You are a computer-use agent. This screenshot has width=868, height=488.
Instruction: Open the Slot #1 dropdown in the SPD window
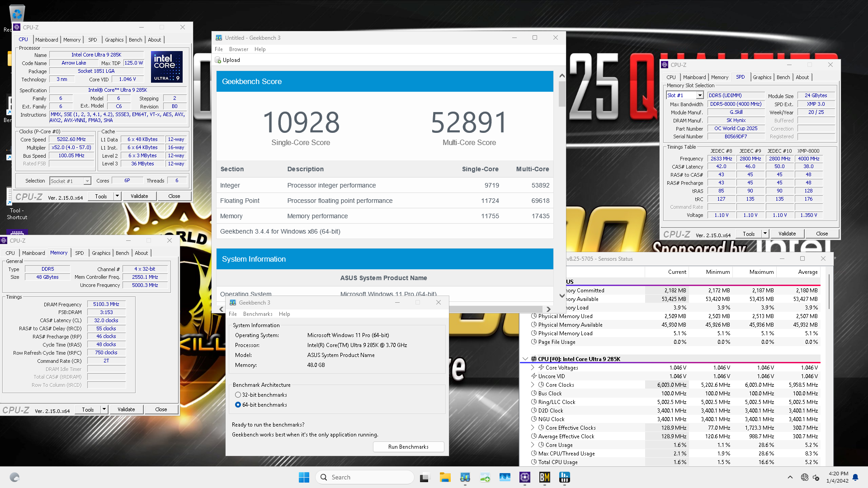coord(699,95)
